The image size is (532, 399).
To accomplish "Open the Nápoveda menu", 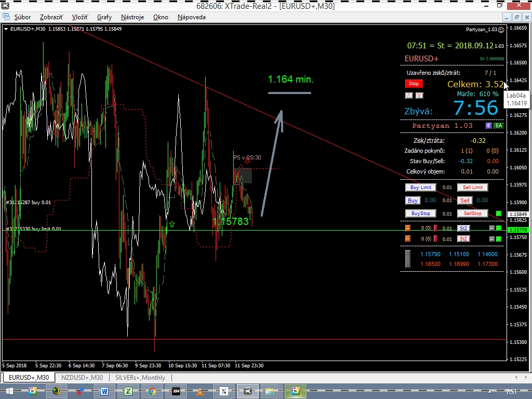I will 191,17.
